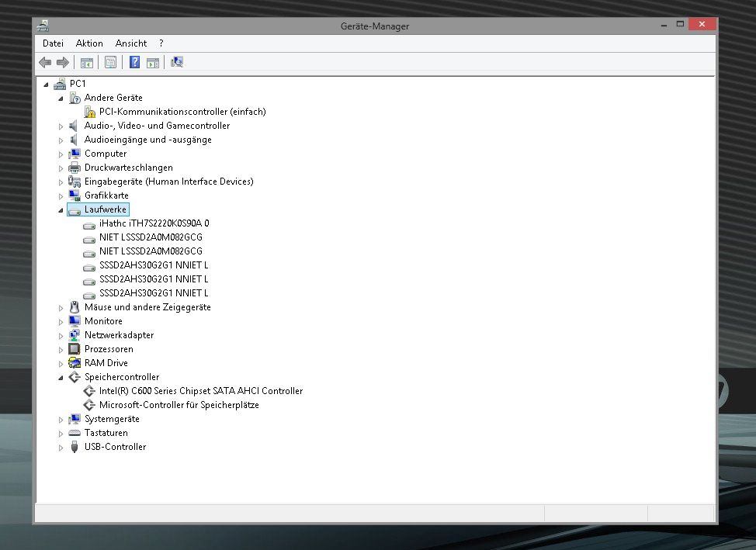Viewport: 756px width, 550px height.
Task: Click the Back arrow toolbar icon
Action: [x=45, y=62]
